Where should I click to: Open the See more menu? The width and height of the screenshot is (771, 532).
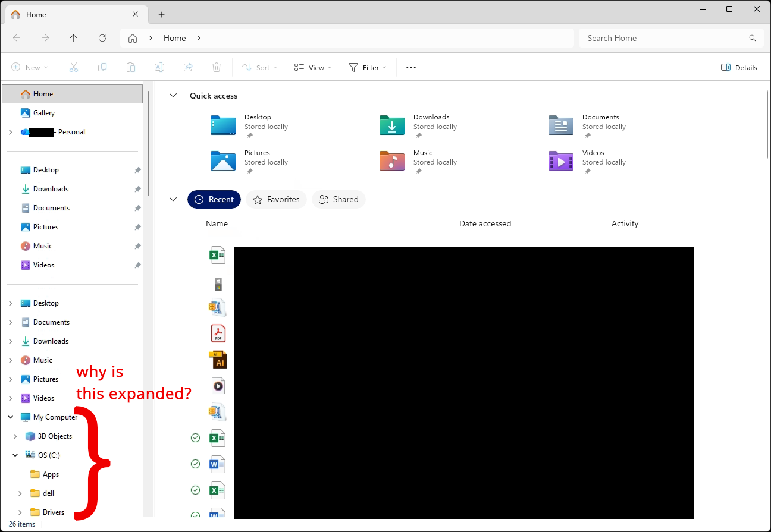(410, 67)
